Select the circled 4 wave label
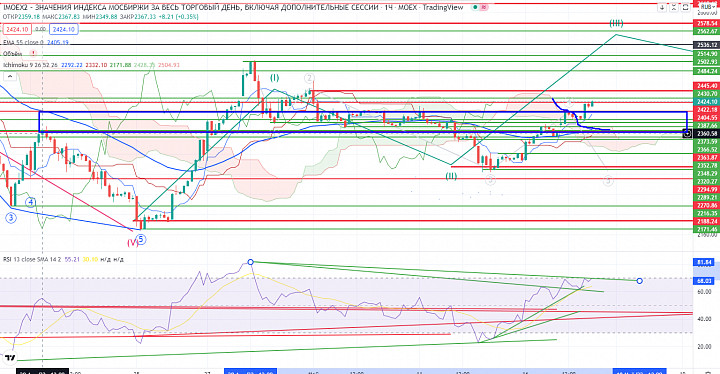Image resolution: width=720 pixels, height=374 pixels. (x=30, y=202)
